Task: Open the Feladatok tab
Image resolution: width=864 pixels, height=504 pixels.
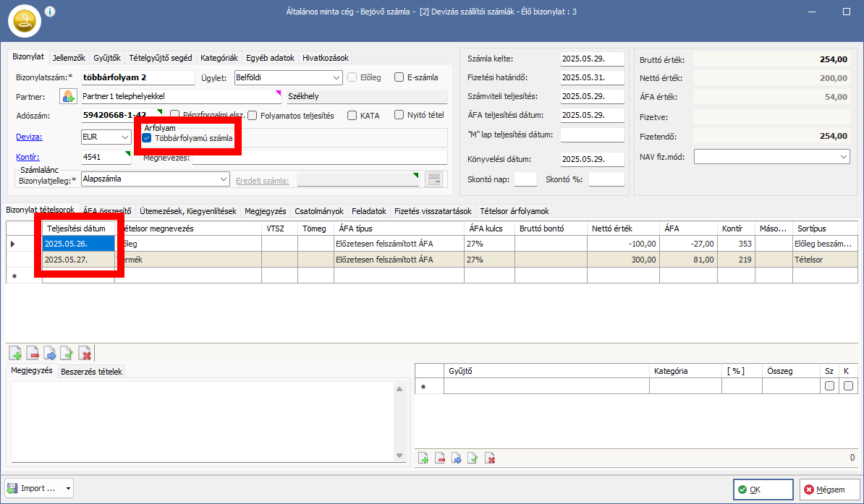Action: coord(369,211)
